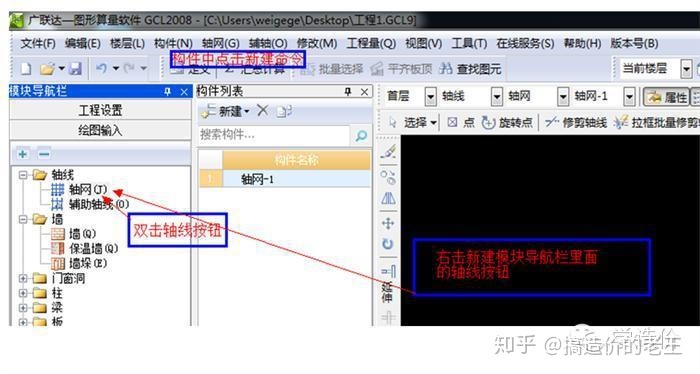Open 工程设置 section
700x374 pixels.
(x=100, y=110)
